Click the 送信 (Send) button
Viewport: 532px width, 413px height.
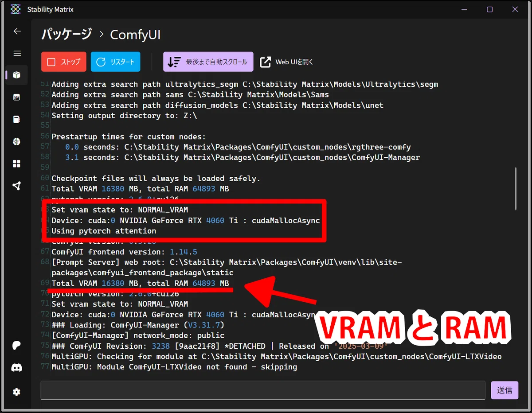coord(505,390)
